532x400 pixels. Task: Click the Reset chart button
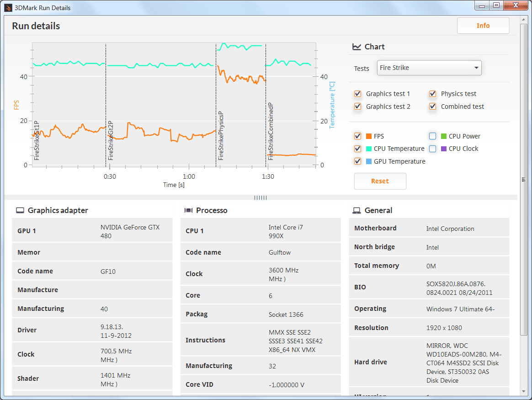click(380, 181)
